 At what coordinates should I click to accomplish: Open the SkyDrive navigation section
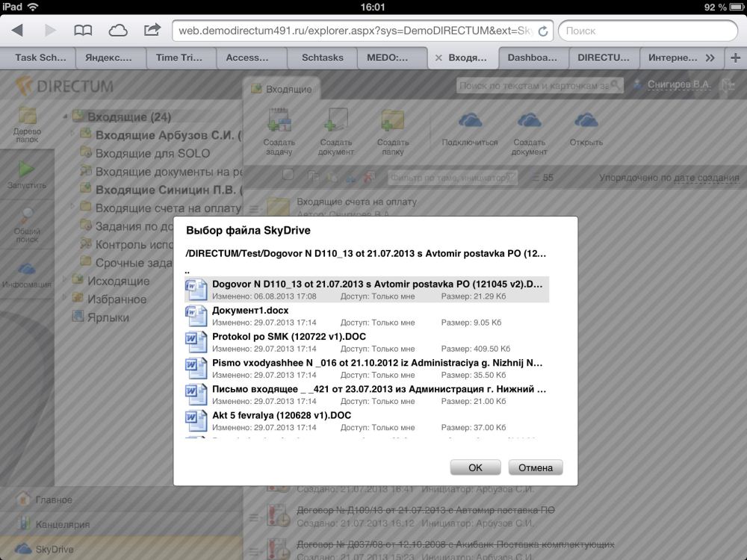click(122, 549)
